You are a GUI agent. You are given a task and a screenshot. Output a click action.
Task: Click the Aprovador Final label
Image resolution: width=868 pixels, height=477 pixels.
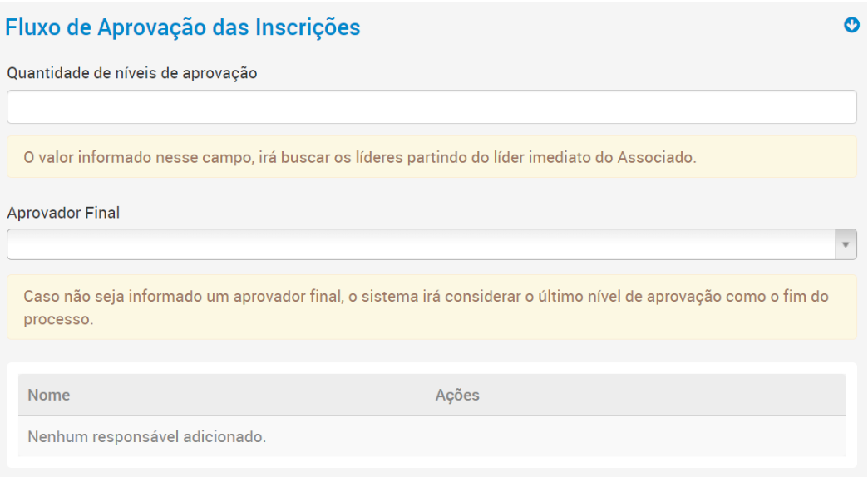point(63,213)
